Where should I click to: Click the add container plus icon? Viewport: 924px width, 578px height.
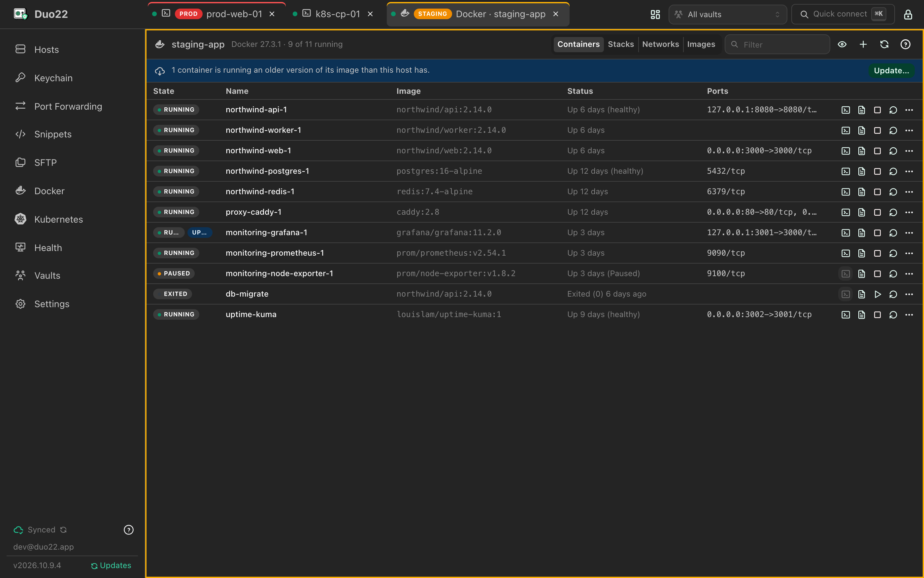pyautogui.click(x=863, y=44)
